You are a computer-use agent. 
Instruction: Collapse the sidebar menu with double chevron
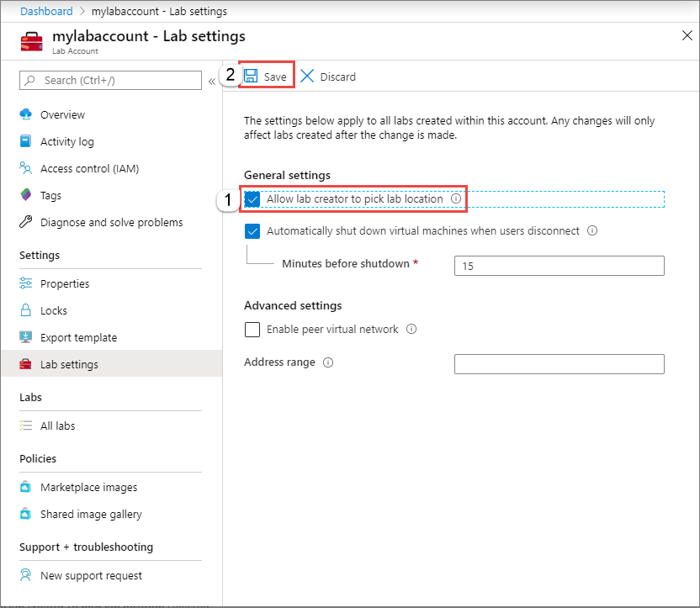click(212, 82)
